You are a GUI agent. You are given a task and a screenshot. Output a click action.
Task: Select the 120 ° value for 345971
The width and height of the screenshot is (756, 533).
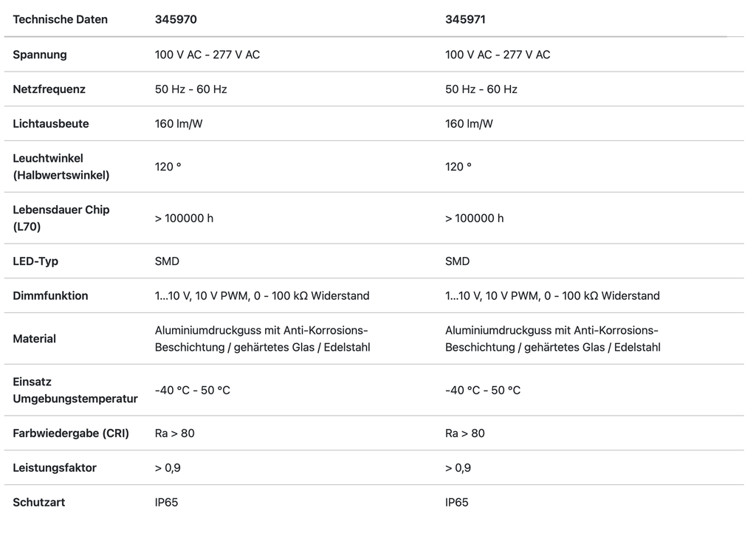pos(458,167)
